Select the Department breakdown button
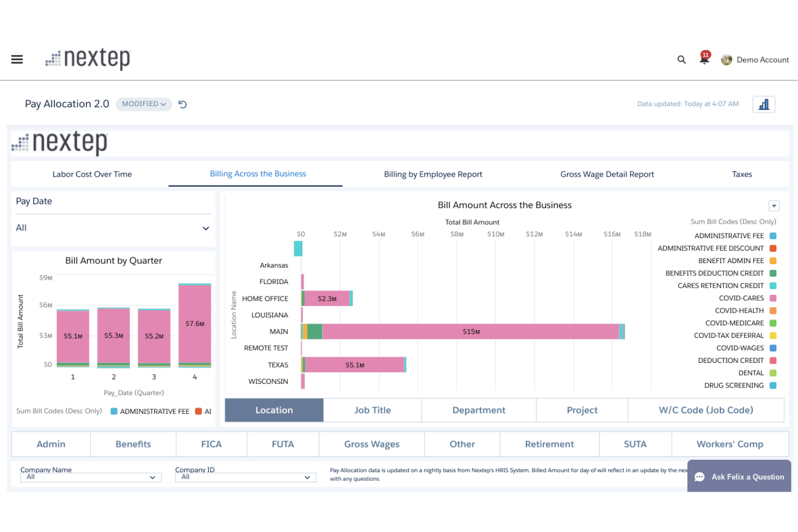The height and width of the screenshot is (532, 798). pyautogui.click(x=479, y=410)
